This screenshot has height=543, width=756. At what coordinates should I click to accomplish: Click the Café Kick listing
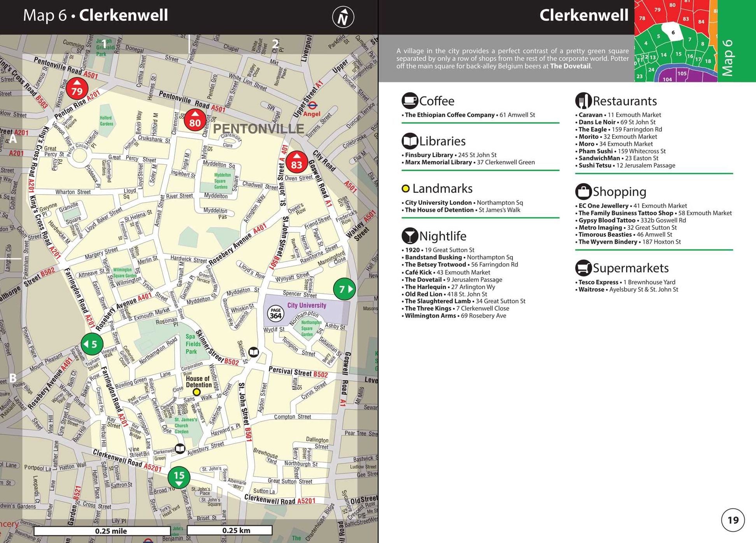446,272
